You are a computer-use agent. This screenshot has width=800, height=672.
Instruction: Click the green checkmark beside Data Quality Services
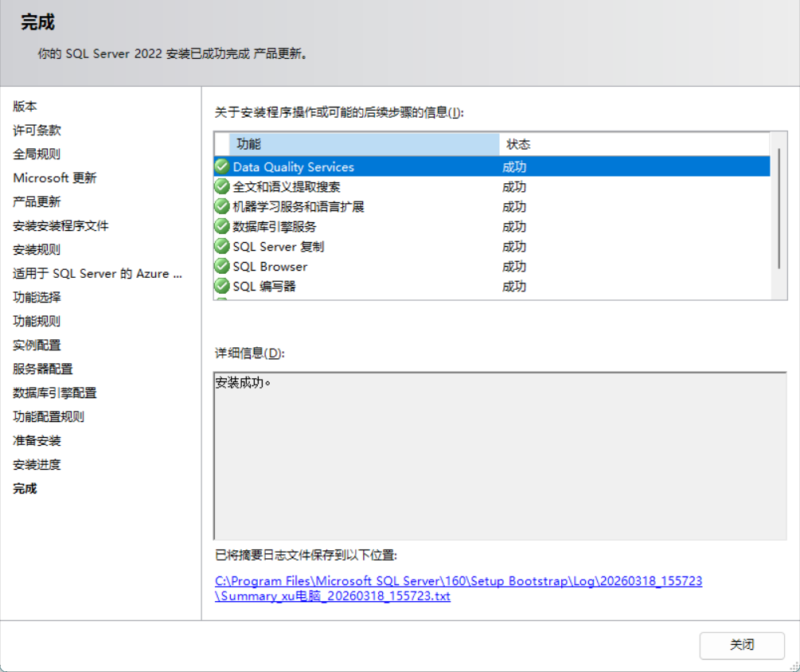(x=222, y=166)
